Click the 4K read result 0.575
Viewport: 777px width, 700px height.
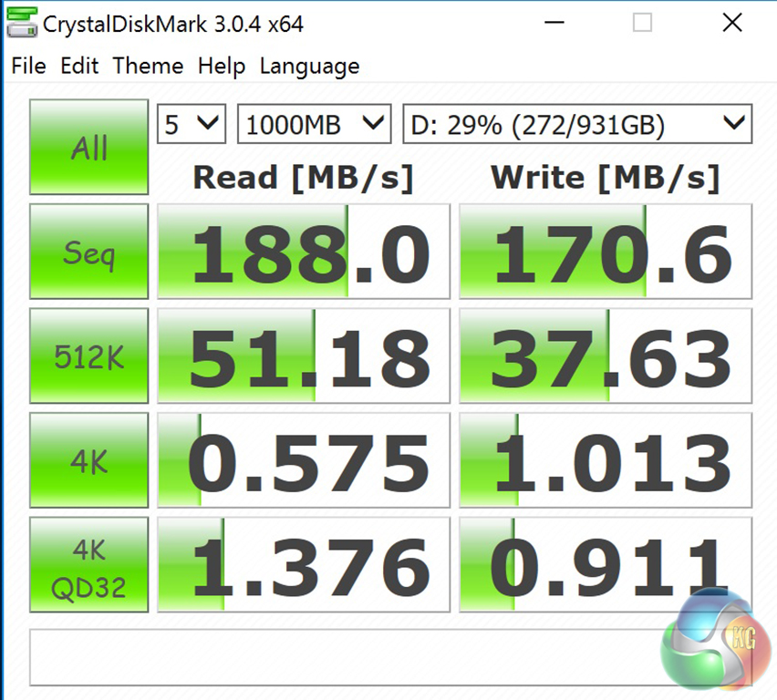point(304,460)
